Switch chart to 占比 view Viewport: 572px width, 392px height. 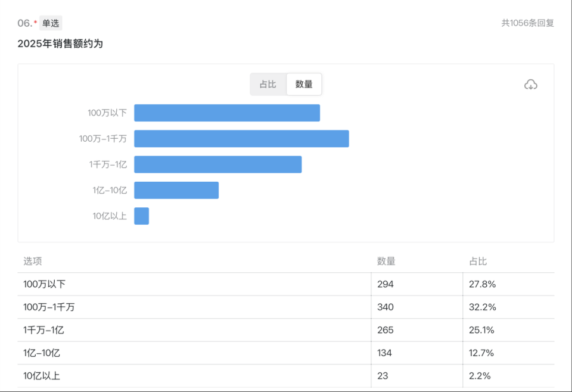[x=268, y=85]
